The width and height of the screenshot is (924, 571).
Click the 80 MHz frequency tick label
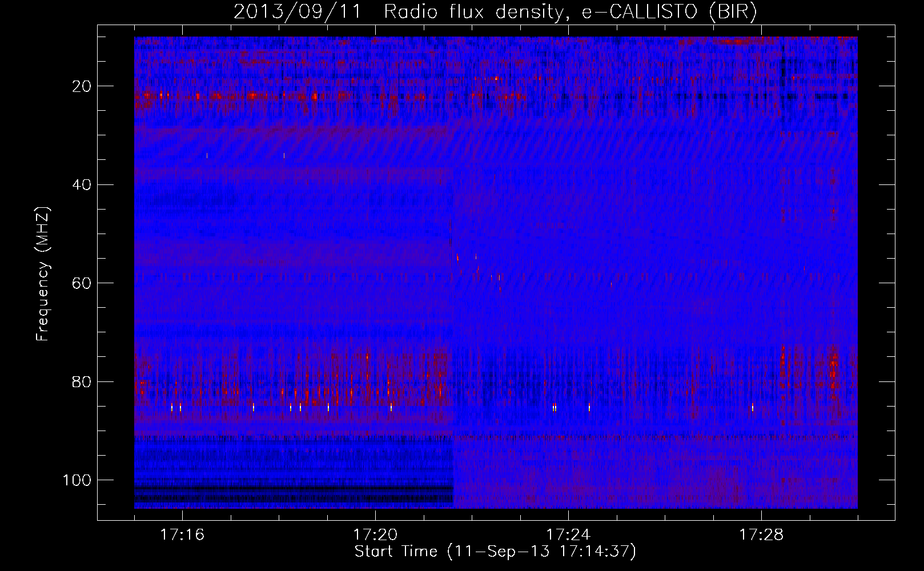[81, 381]
